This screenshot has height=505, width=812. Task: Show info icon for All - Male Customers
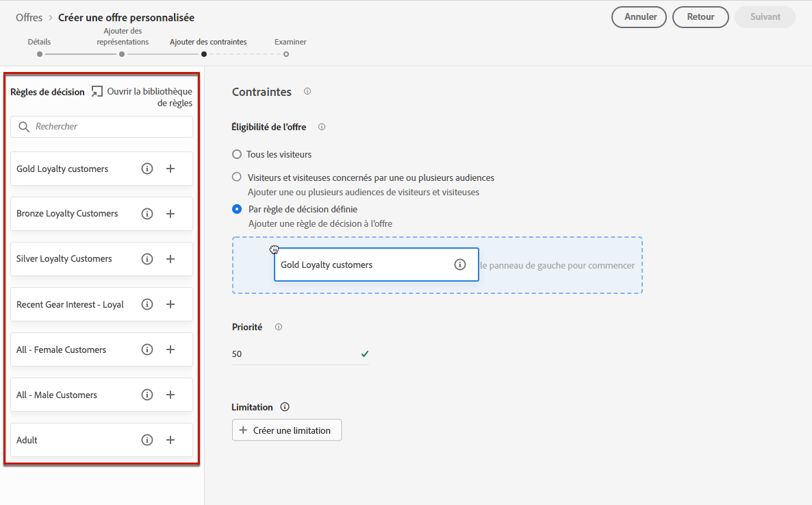pos(147,395)
